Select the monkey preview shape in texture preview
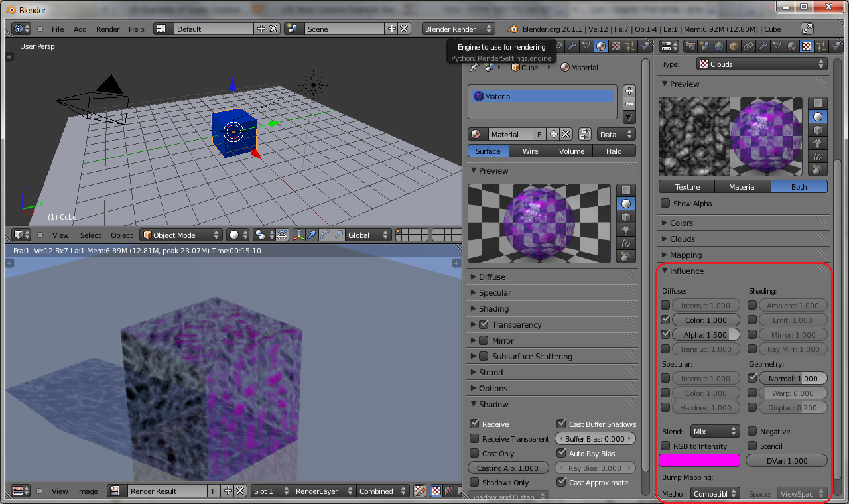Viewport: 849px width, 504px height. coord(818,143)
